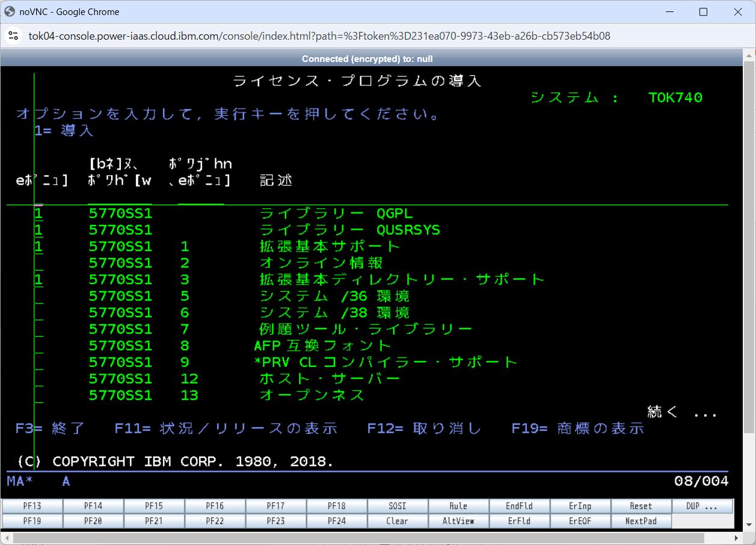Click the licensed program input field in header
Image resolution: width=756 pixels, height=545 pixels.
(120, 197)
